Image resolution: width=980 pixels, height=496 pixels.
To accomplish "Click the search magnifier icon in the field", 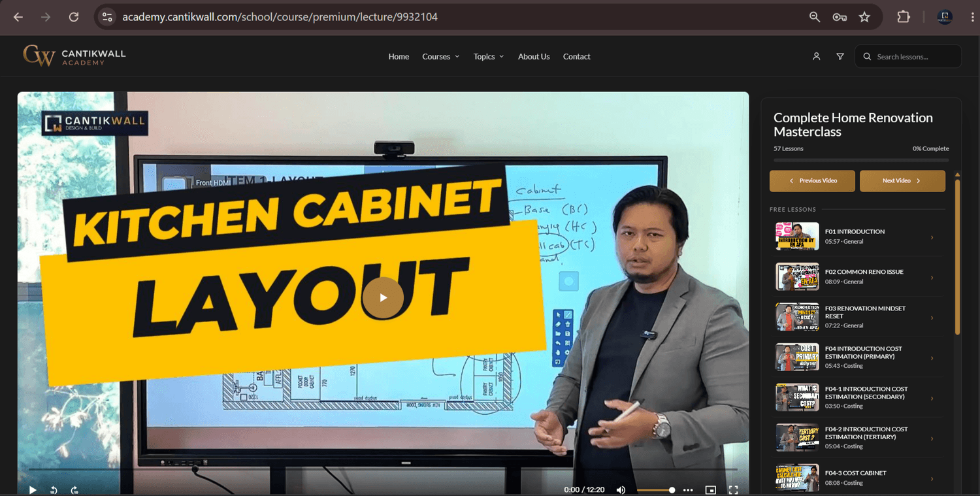I will (x=867, y=57).
